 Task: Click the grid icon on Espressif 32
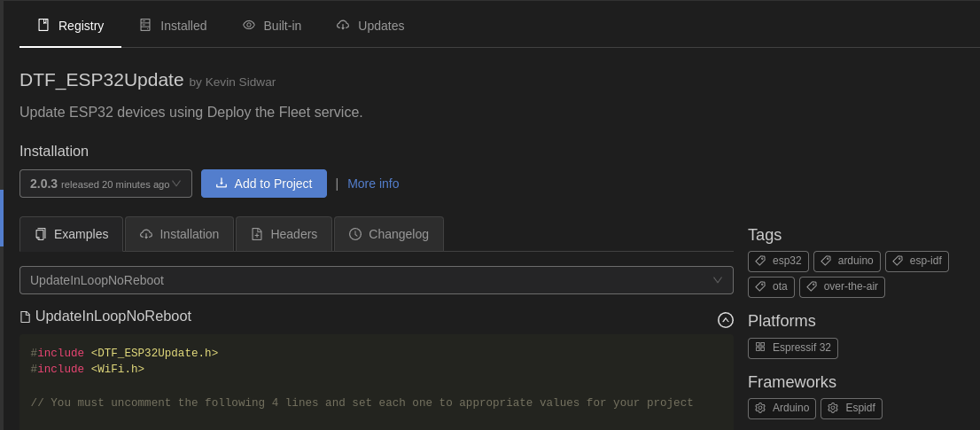click(760, 347)
